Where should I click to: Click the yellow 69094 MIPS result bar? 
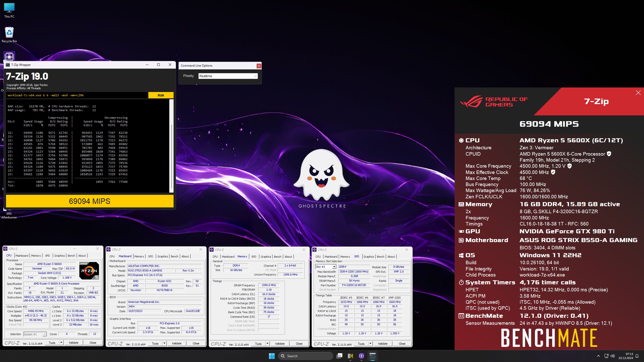[90, 201]
